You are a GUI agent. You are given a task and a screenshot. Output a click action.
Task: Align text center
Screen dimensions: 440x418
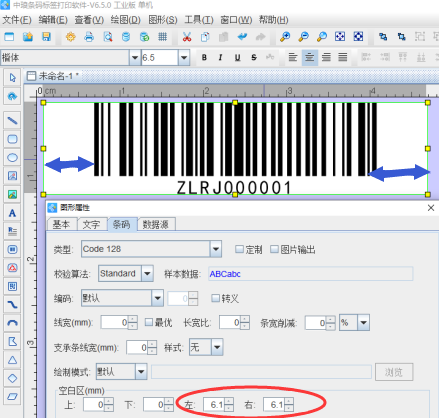[x=310, y=57]
